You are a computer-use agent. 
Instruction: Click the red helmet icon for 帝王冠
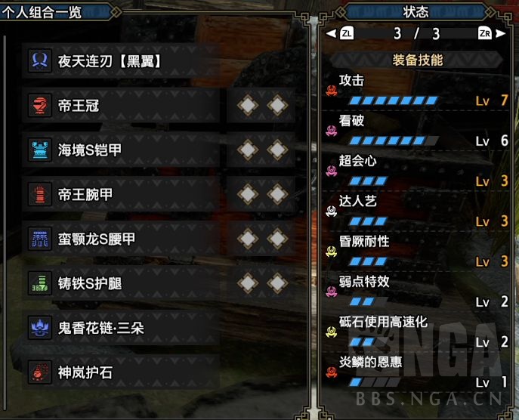click(x=40, y=106)
